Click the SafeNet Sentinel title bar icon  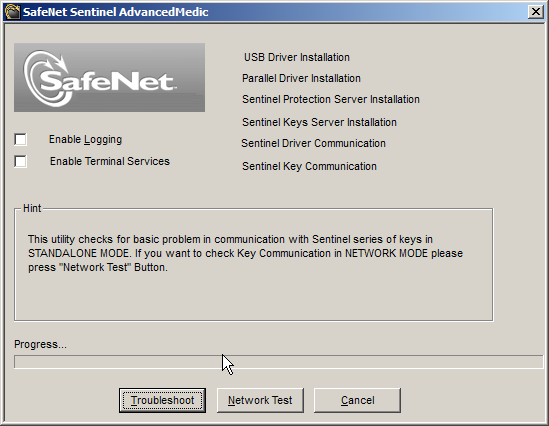(x=13, y=12)
